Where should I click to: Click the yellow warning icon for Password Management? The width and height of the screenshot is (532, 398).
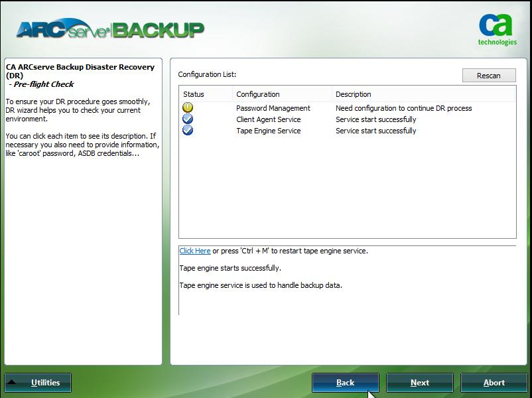coord(188,107)
